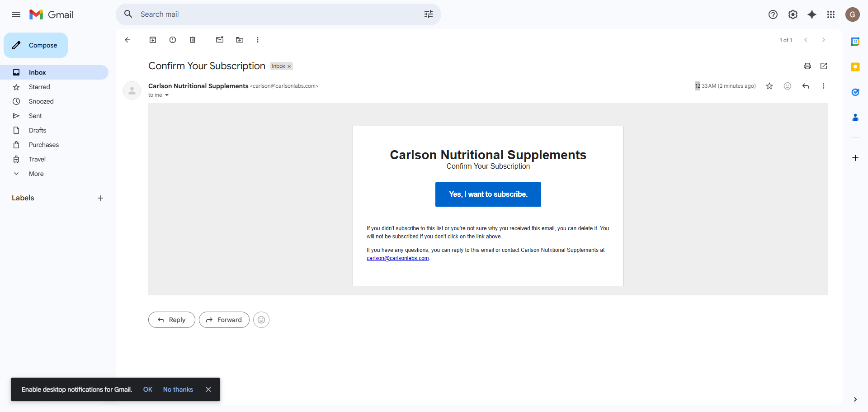Open the Snoozed folder
Image resolution: width=868 pixels, height=412 pixels.
coord(54,101)
